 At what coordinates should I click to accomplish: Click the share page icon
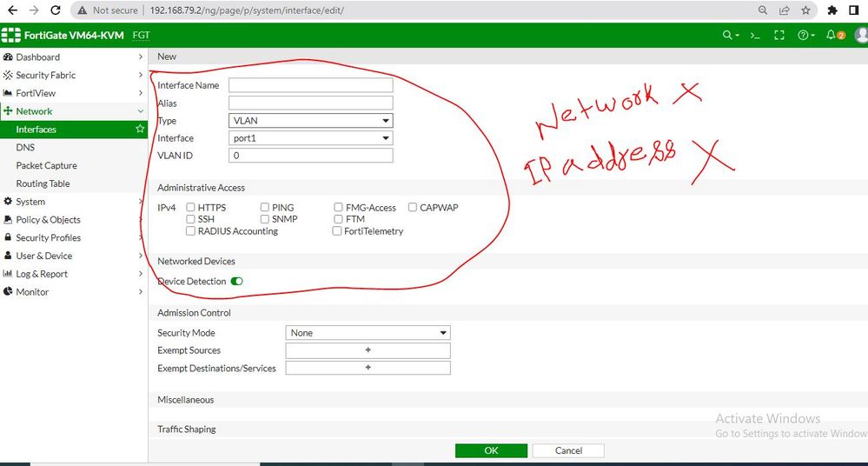click(785, 10)
